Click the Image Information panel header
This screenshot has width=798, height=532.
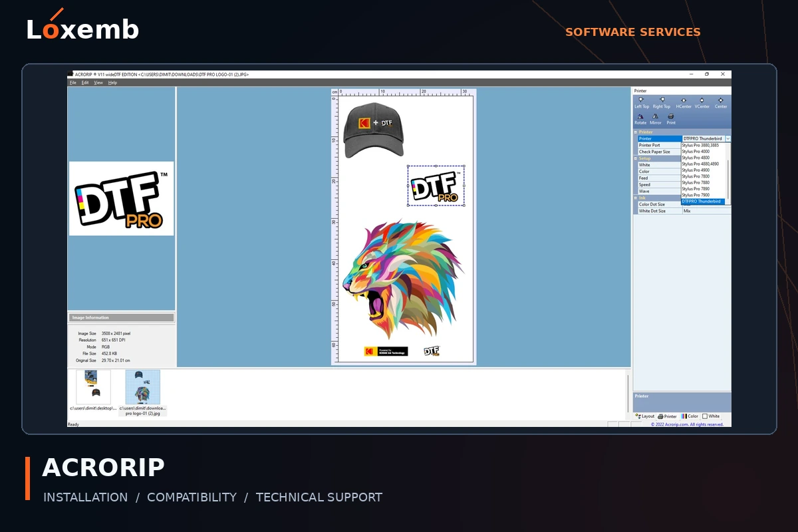coord(122,318)
